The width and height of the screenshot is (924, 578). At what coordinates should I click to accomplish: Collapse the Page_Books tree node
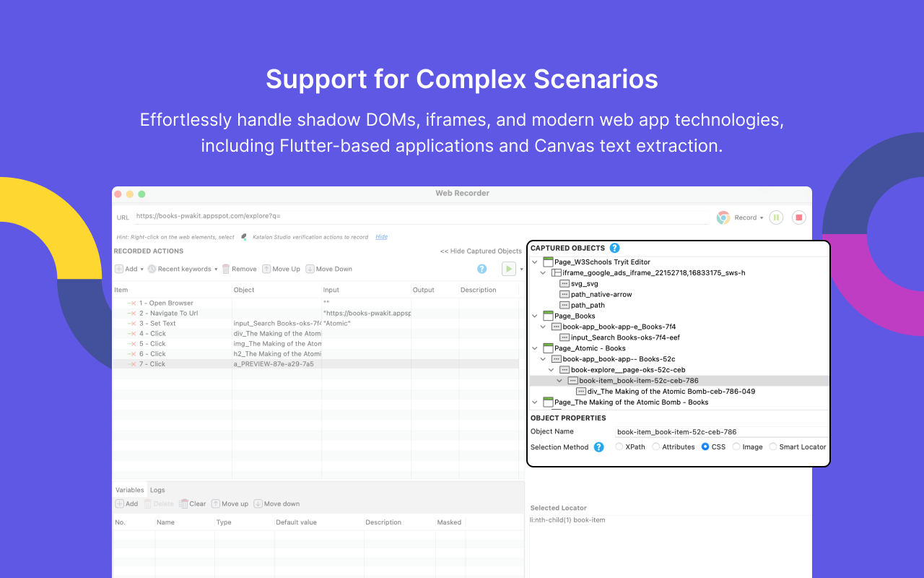tap(535, 316)
